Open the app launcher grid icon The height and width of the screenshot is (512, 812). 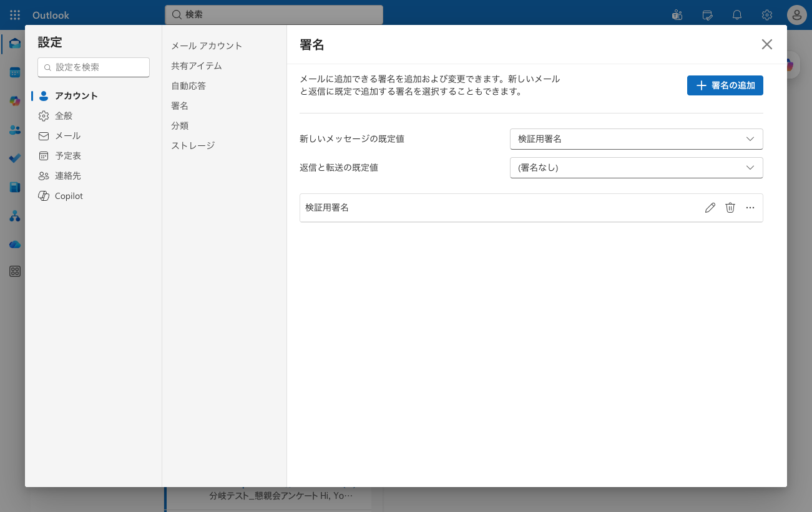point(15,15)
